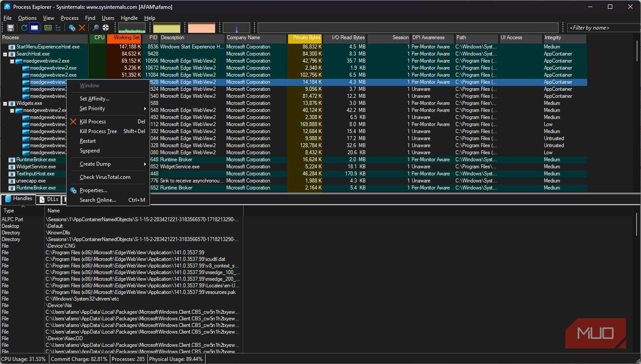Select Suspend in the context menu
Image resolution: width=641 pixels, height=364 pixels.
click(108, 151)
